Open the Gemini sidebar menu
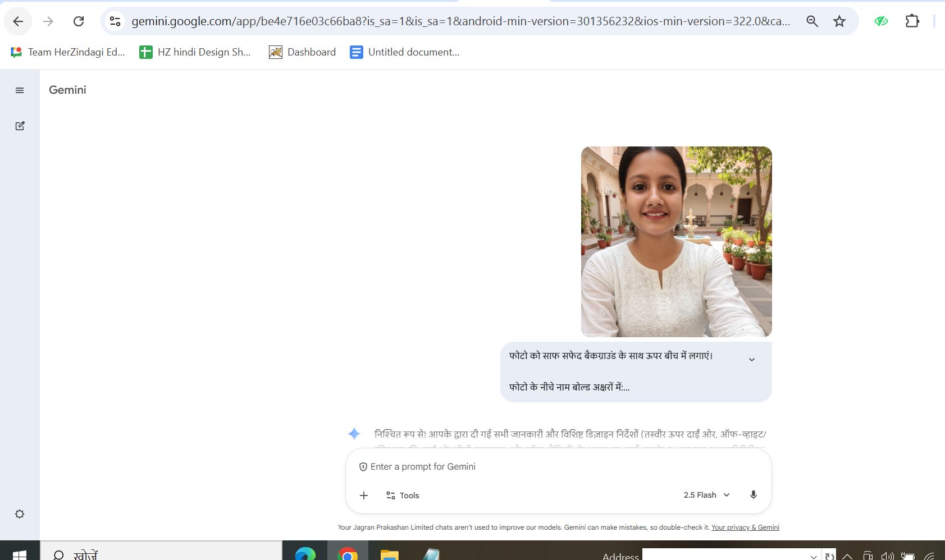Image resolution: width=945 pixels, height=560 pixels. (20, 90)
